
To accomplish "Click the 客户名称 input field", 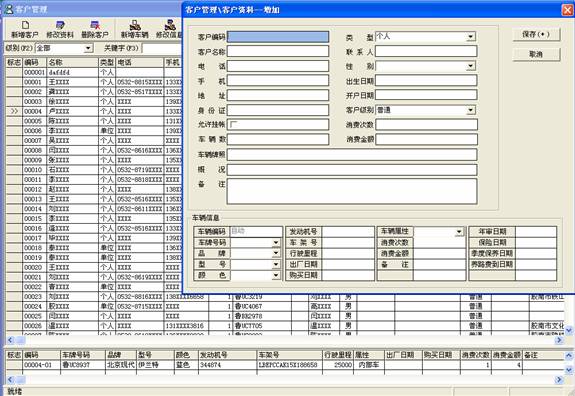I will (278, 51).
